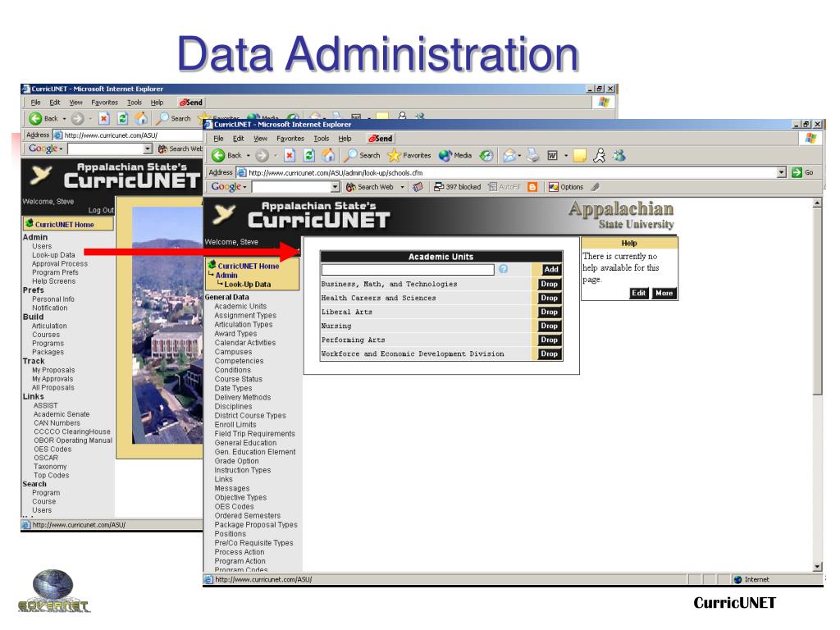The image size is (840, 630).
Task: Click Edit button in Help panel
Action: tap(638, 293)
